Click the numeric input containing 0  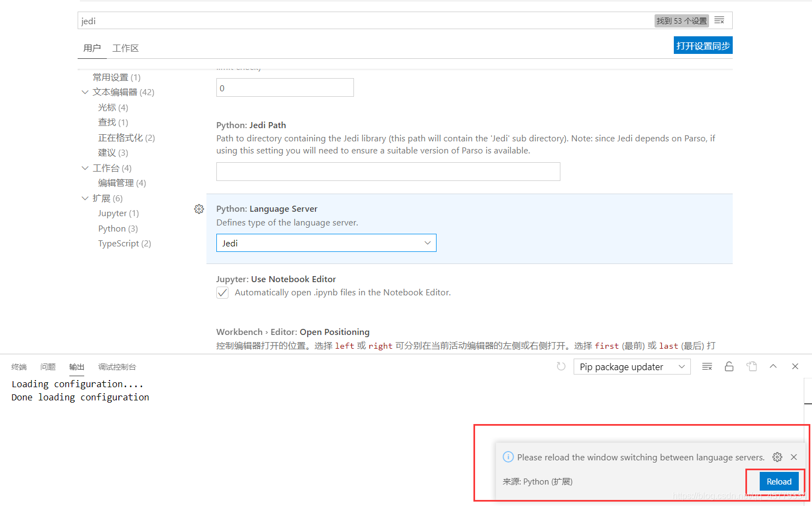[x=285, y=87]
